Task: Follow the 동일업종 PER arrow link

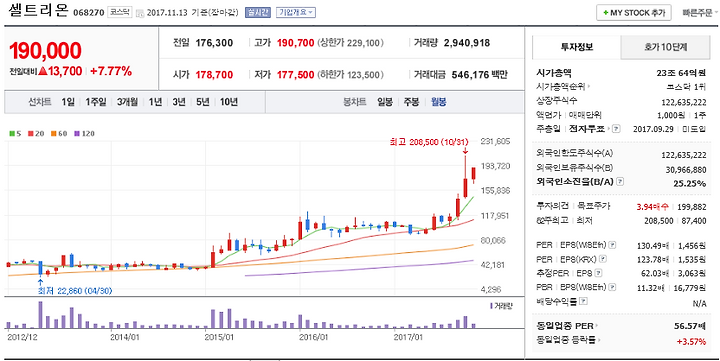Action: [x=597, y=327]
